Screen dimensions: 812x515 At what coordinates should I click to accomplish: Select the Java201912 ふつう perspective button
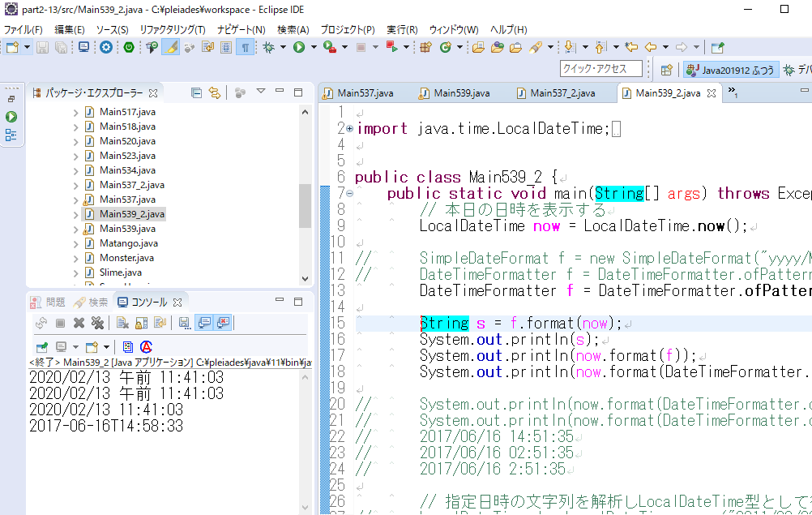pyautogui.click(x=730, y=70)
